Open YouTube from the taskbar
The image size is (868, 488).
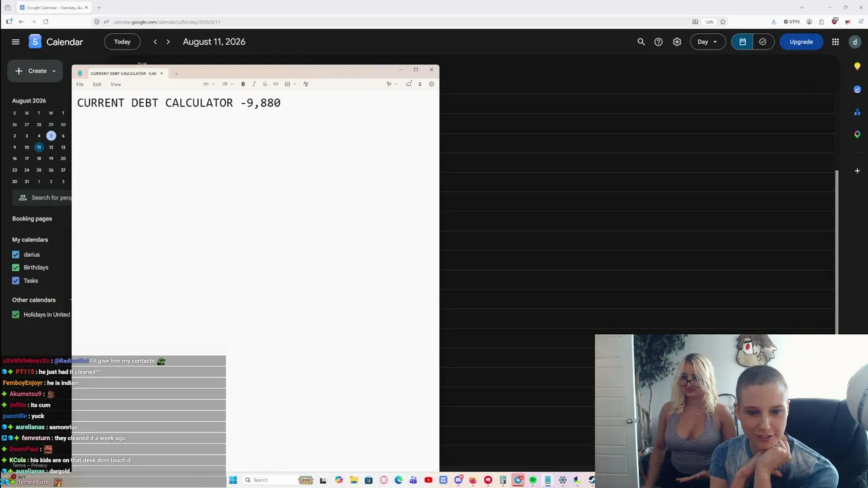428,480
